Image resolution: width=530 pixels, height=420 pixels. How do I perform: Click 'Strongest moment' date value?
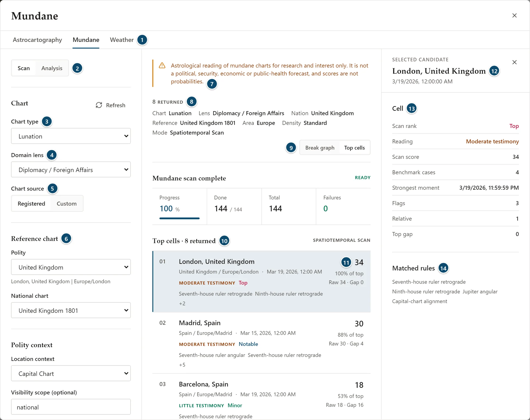coord(489,188)
